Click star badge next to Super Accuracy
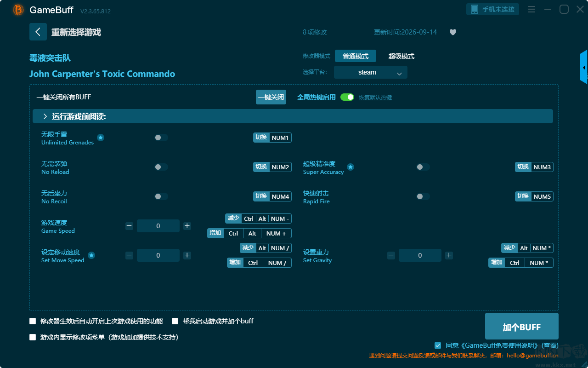The height and width of the screenshot is (368, 588). pyautogui.click(x=351, y=167)
